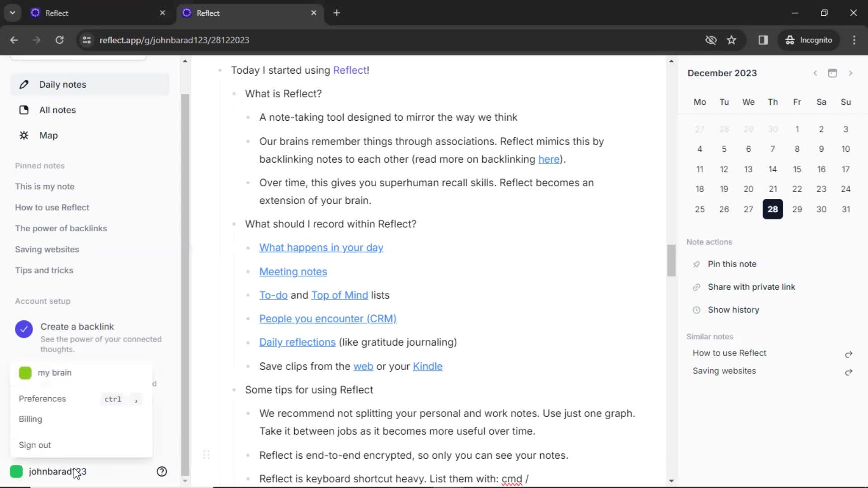The image size is (868, 488).
Task: Click the Reflect hyperlink in note
Action: (350, 70)
